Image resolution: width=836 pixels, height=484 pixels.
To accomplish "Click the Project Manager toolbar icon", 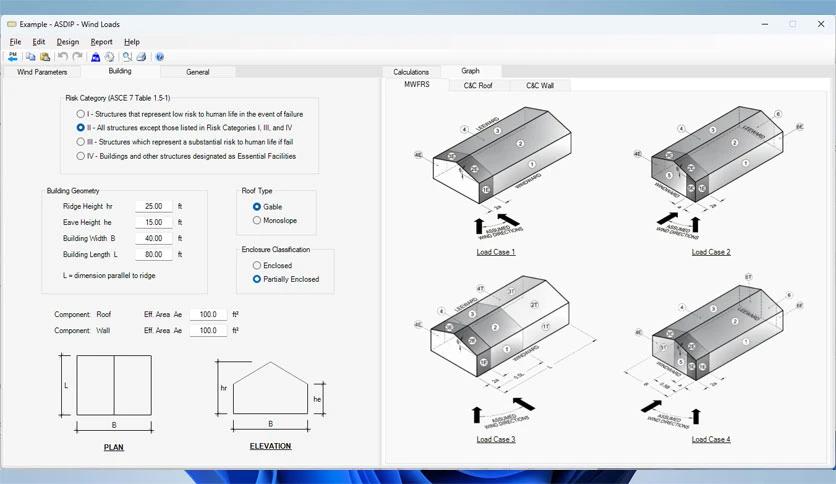I will click(13, 57).
